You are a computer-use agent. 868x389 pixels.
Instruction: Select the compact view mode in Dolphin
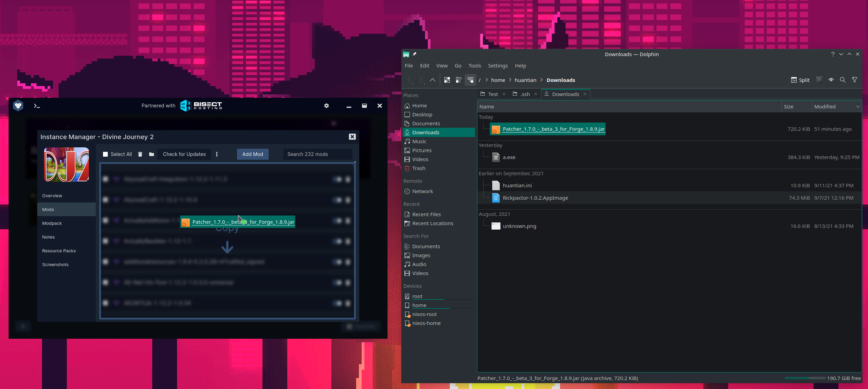[x=458, y=80]
